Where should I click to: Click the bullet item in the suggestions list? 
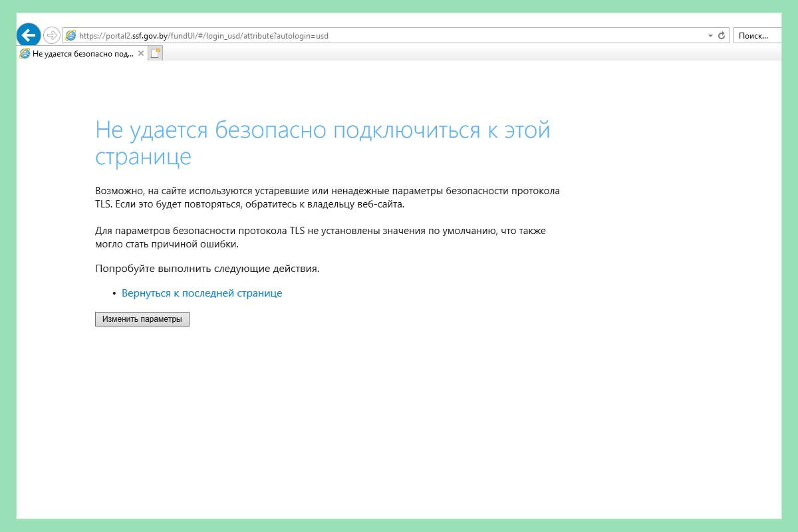[114, 293]
